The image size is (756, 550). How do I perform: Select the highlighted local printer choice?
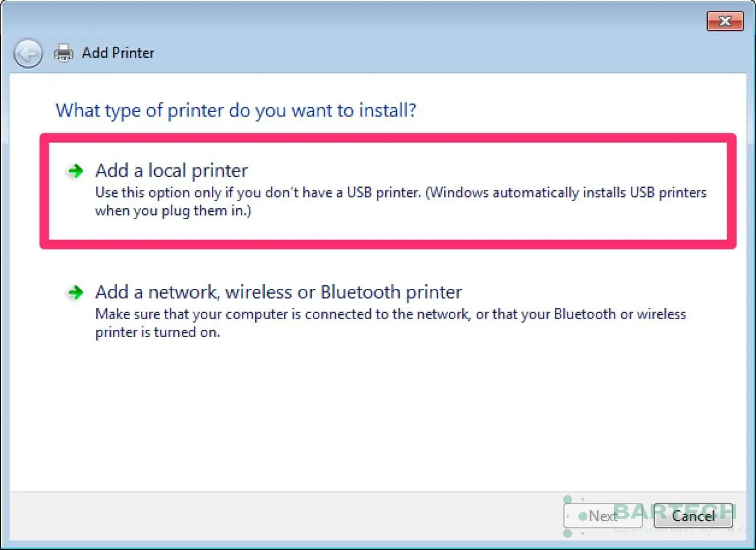tap(171, 170)
